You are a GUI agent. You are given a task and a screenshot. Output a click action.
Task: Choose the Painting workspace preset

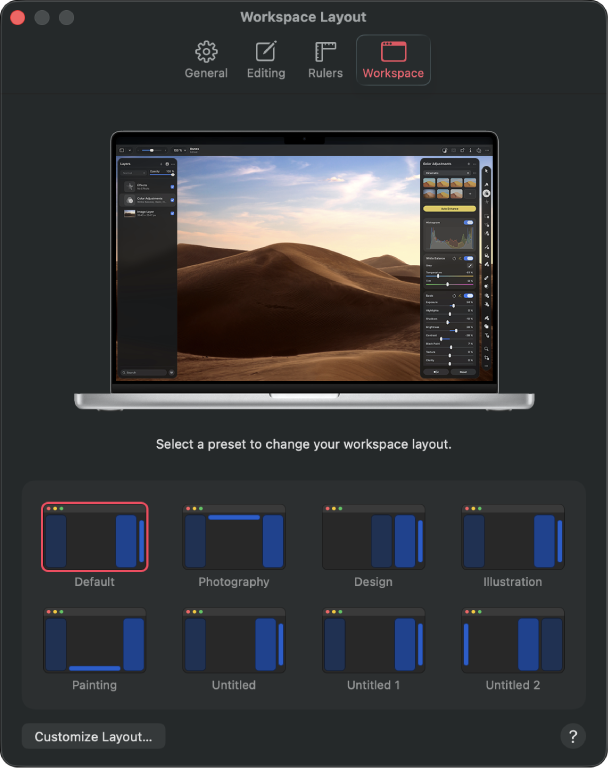(95, 640)
